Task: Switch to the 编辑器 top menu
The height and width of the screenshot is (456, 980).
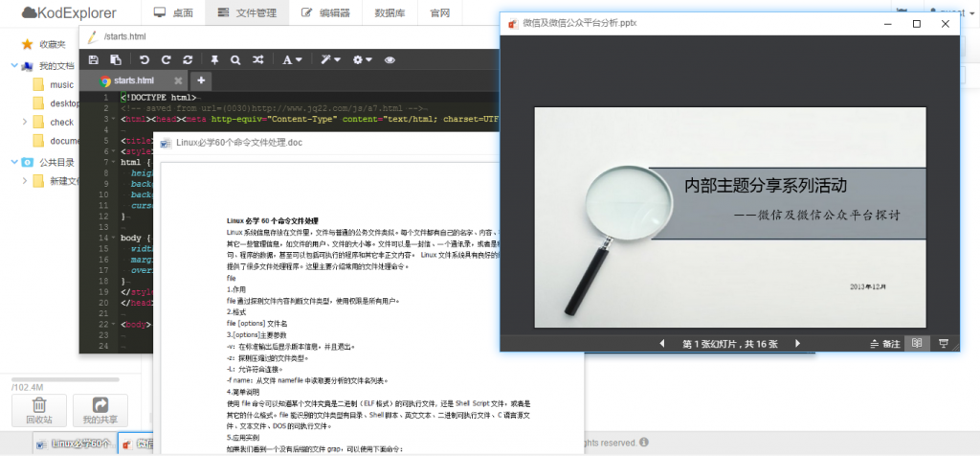Action: coord(325,13)
